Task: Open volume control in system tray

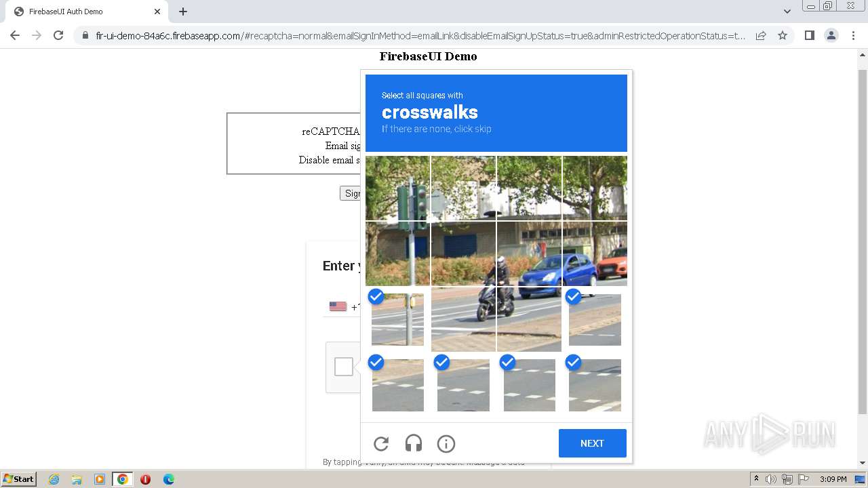Action: [x=771, y=479]
